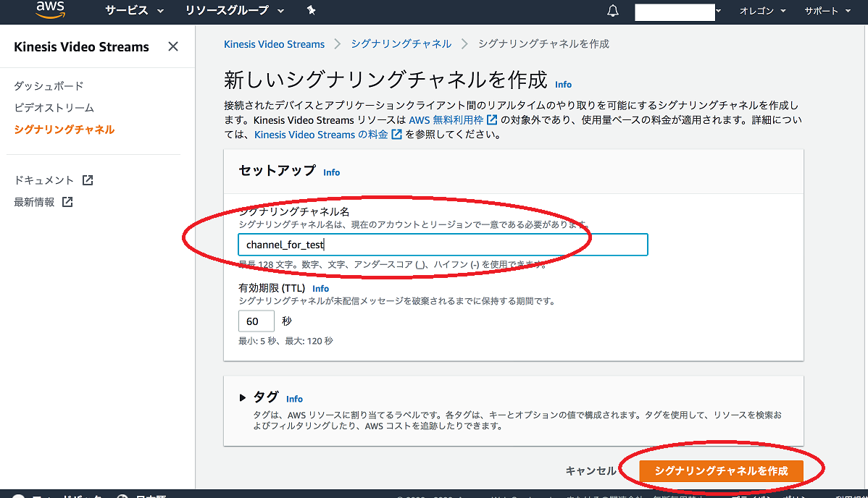Image resolution: width=868 pixels, height=498 pixels.
Task: Open Kinesis Video Streams の料金 link
Action: [x=321, y=135]
